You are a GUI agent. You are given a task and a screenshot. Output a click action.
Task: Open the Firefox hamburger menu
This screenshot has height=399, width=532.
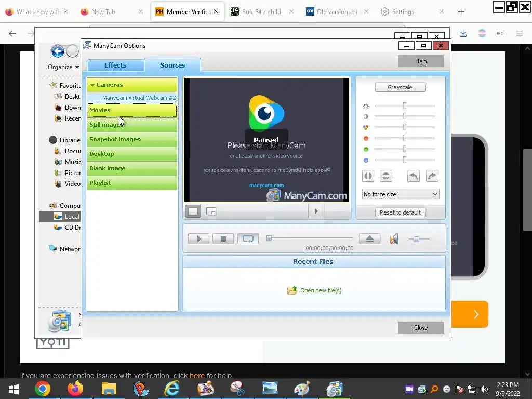coord(520,33)
